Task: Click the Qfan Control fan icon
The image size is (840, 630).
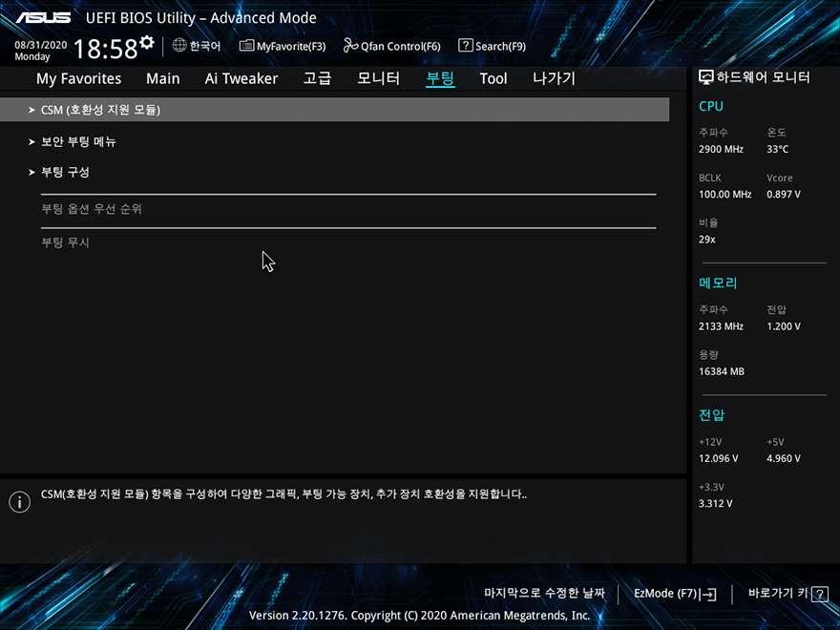Action: tap(350, 46)
